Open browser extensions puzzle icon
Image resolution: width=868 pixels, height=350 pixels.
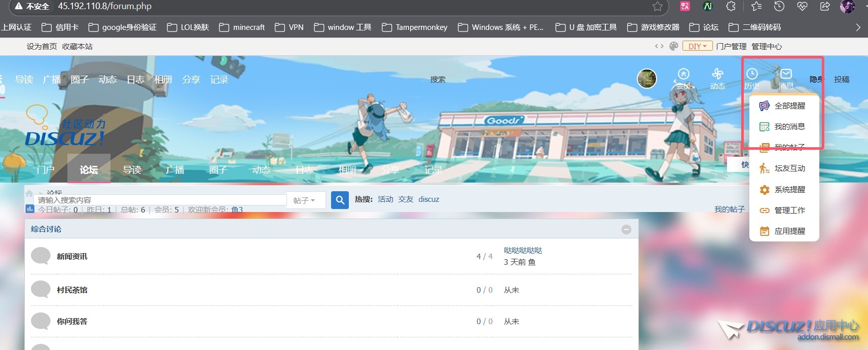(731, 6)
